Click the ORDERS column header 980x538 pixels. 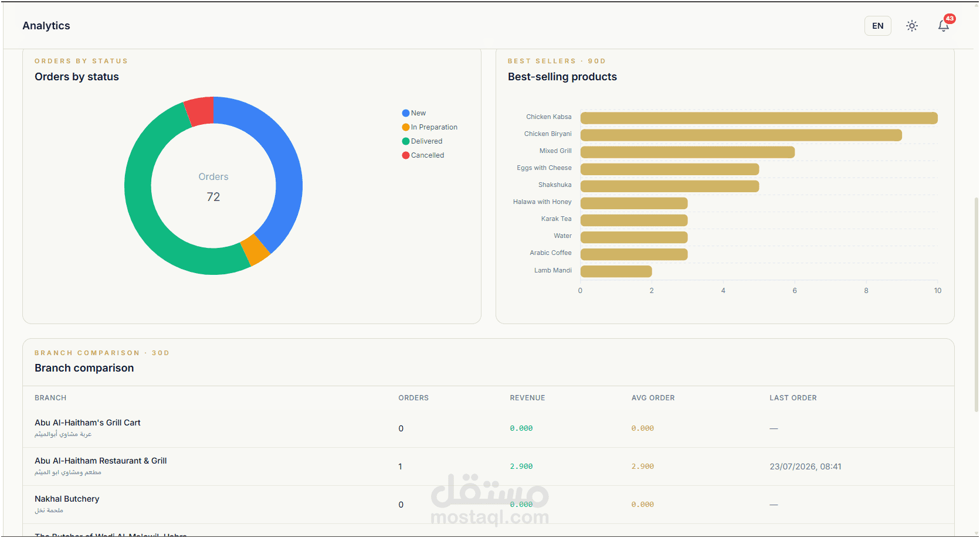pos(413,398)
